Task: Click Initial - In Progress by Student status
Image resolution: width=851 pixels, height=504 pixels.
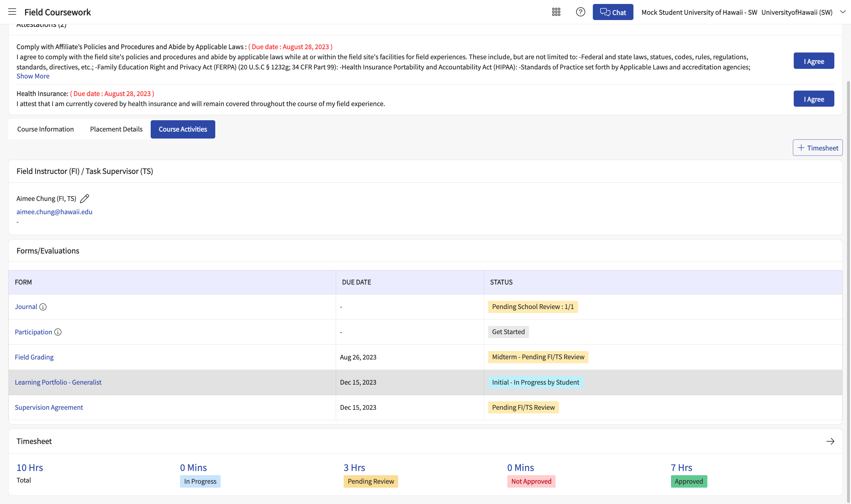Action: click(x=535, y=382)
